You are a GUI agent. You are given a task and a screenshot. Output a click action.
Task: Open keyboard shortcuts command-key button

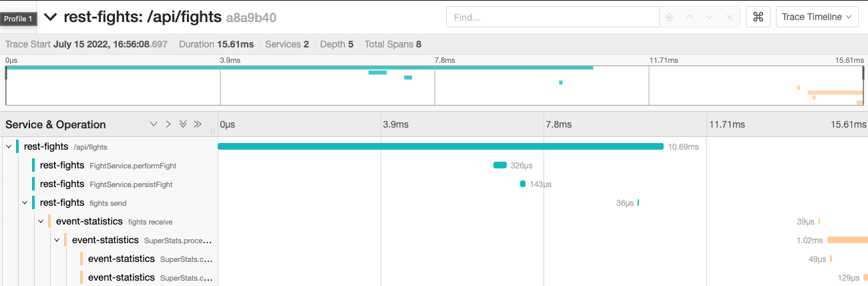pyautogui.click(x=758, y=17)
